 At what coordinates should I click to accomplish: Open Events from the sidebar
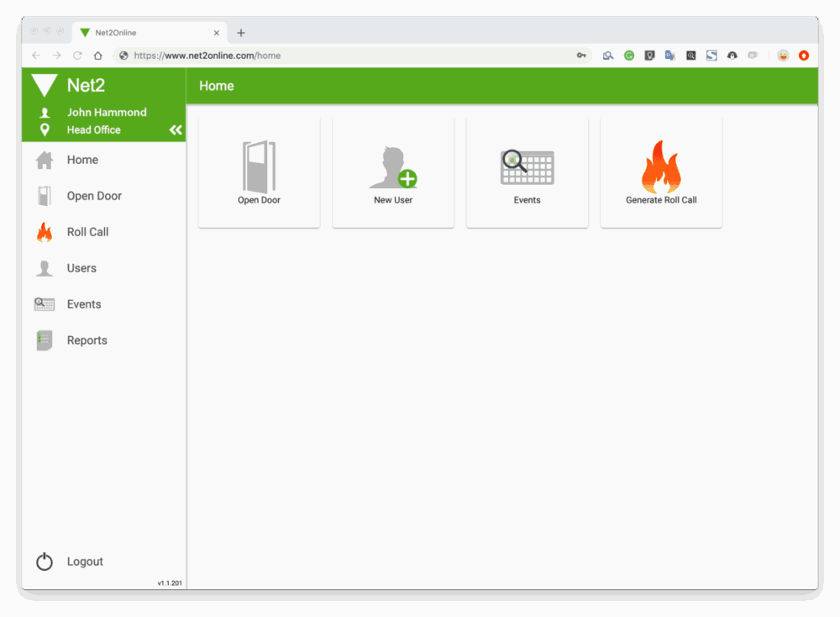click(x=104, y=304)
